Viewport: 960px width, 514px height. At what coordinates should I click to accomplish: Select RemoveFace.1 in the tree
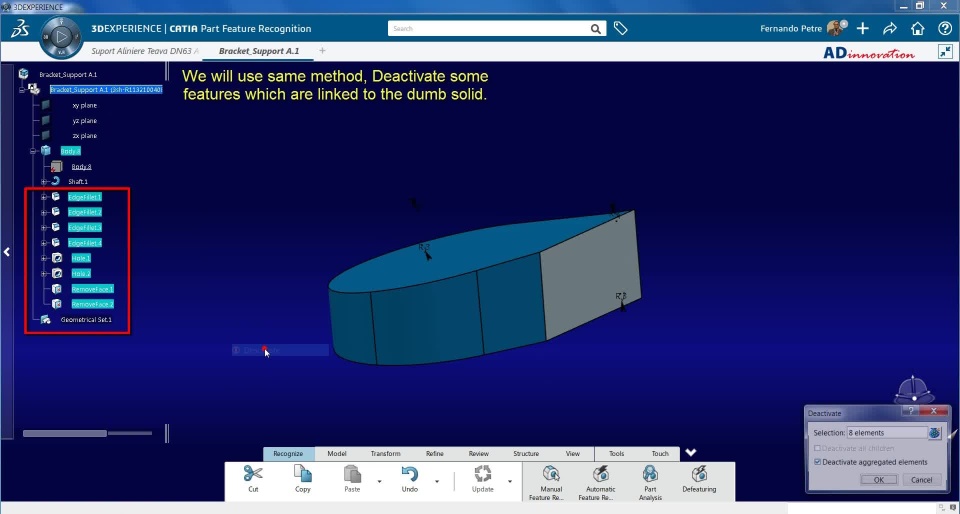coord(92,289)
